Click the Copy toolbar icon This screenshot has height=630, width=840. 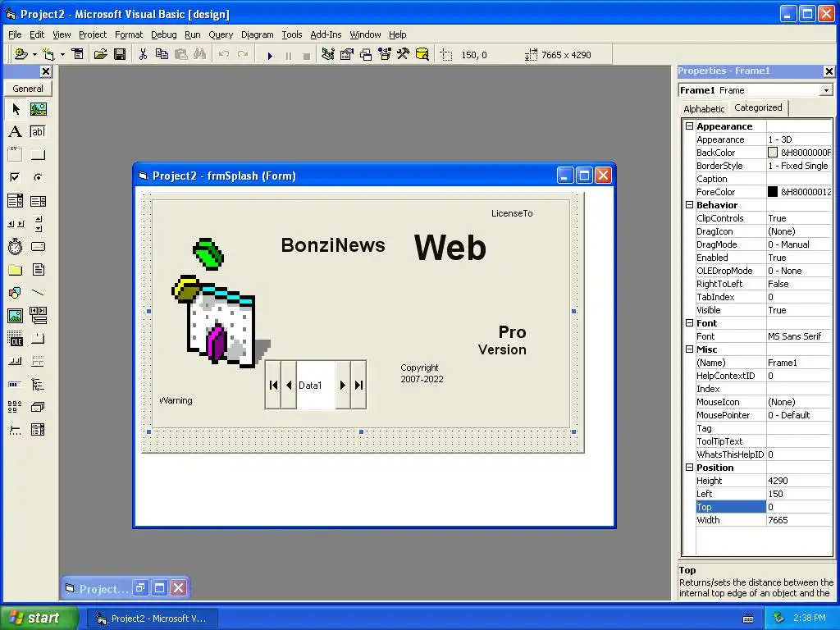point(162,54)
